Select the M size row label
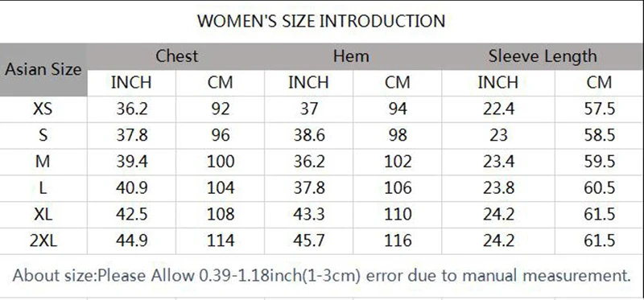 [x=43, y=162]
